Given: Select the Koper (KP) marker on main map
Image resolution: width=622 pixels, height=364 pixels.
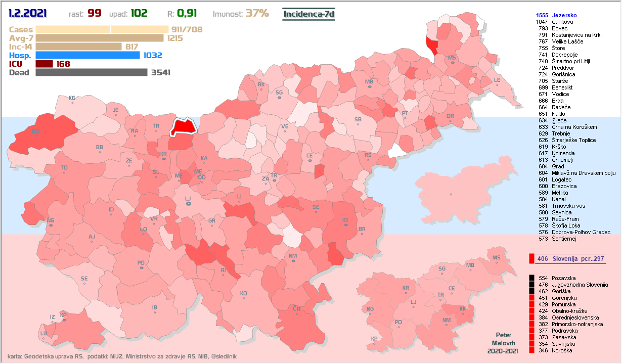Looking at the screenshot, I should point(63,320).
